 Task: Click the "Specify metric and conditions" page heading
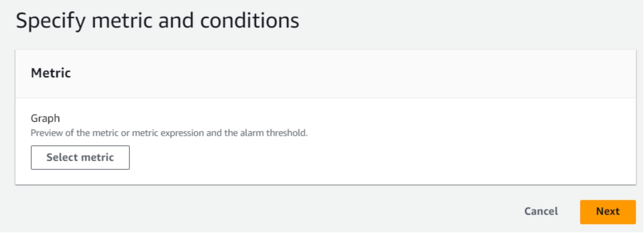(x=157, y=21)
